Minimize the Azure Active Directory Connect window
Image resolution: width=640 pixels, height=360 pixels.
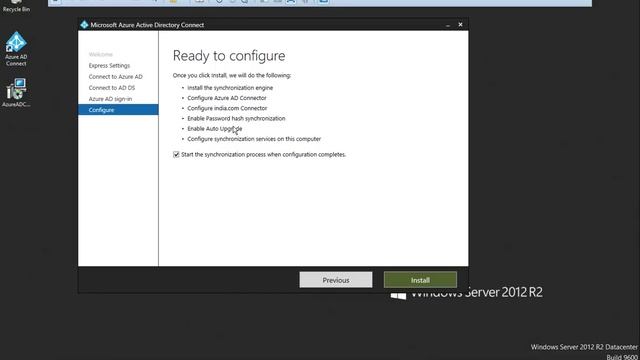tap(448, 25)
